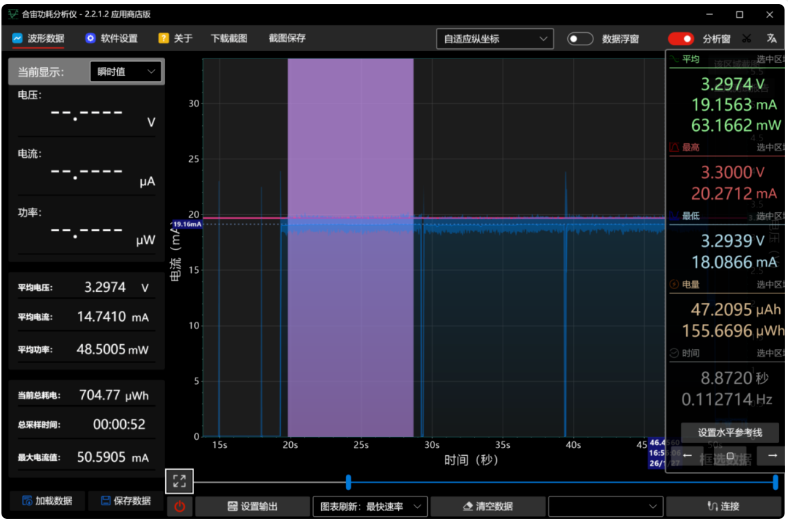The image size is (788, 521).
Task: Expand the 瞬时值 current display dropdown
Action: coord(126,72)
